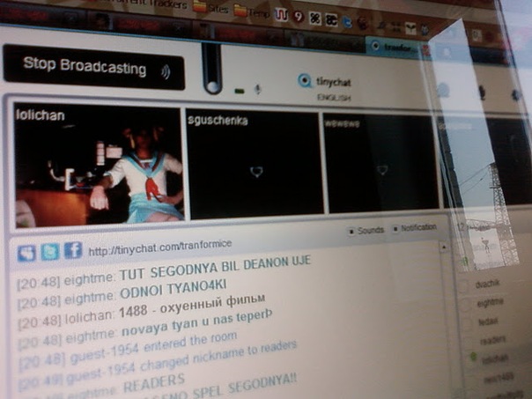The width and height of the screenshot is (532, 399).
Task: Click chat message 'TUT SEGODNYA BIL DEANON UJE'
Action: click(x=215, y=268)
